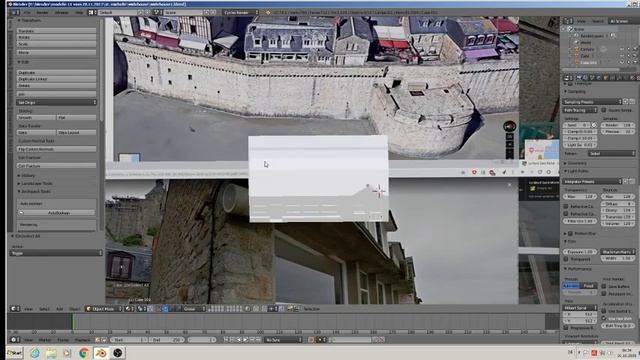The width and height of the screenshot is (640, 360).
Task: Toggle the Progressive Refine checkbox
Action: (x=566, y=327)
